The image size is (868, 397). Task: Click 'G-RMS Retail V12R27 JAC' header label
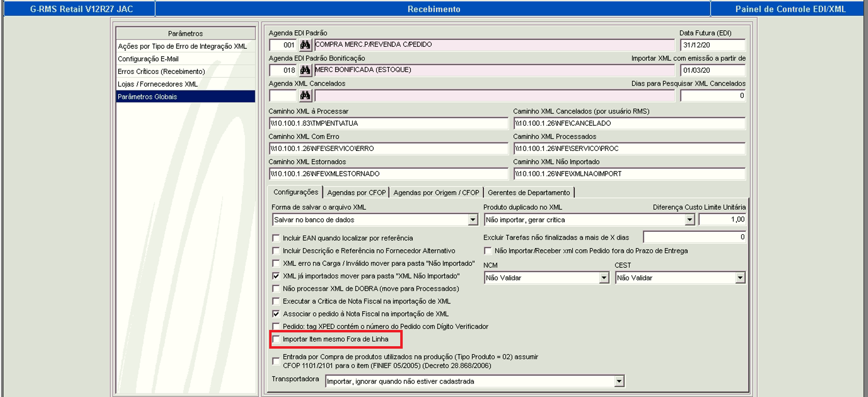tap(81, 9)
